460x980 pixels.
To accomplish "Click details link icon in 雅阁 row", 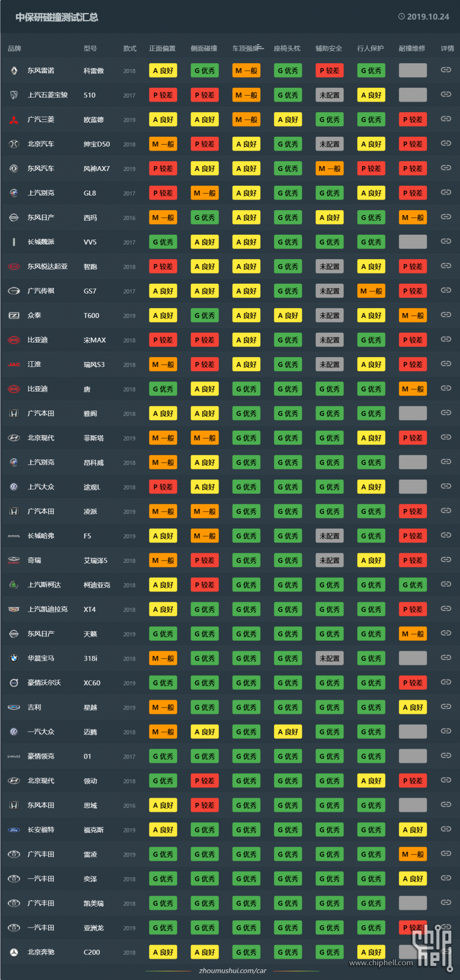I will [446, 413].
